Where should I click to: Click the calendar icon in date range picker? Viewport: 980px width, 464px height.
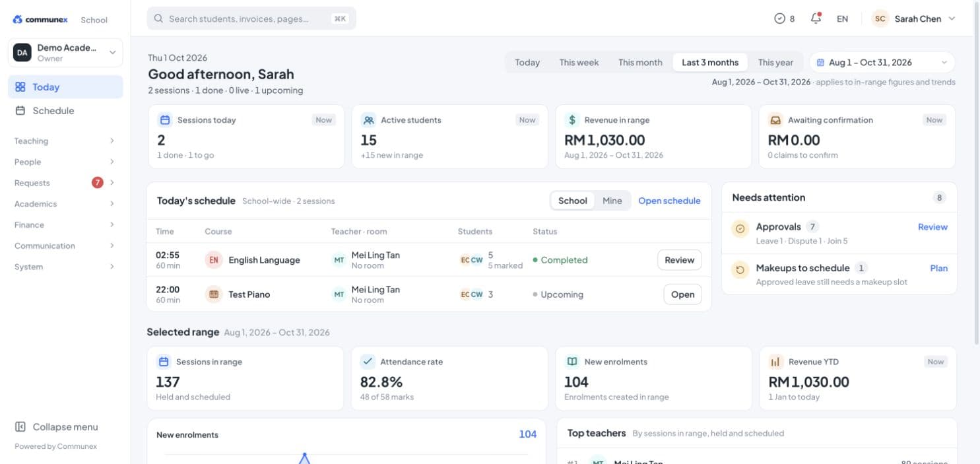(820, 63)
